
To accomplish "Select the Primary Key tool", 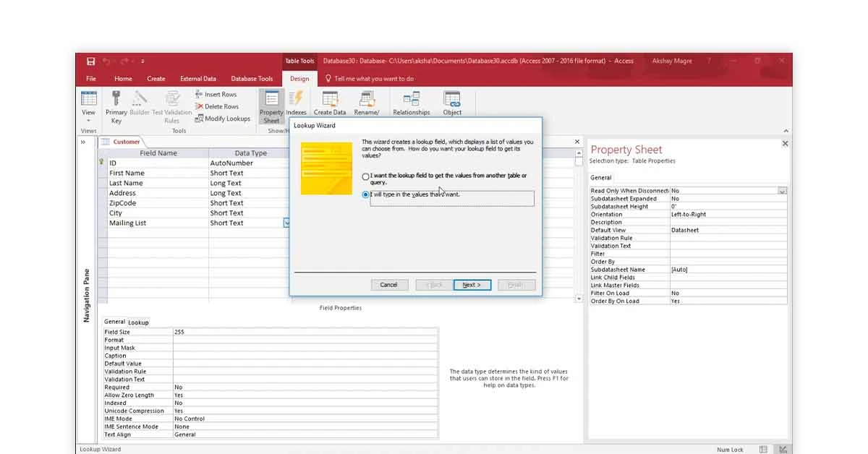I will (116, 105).
